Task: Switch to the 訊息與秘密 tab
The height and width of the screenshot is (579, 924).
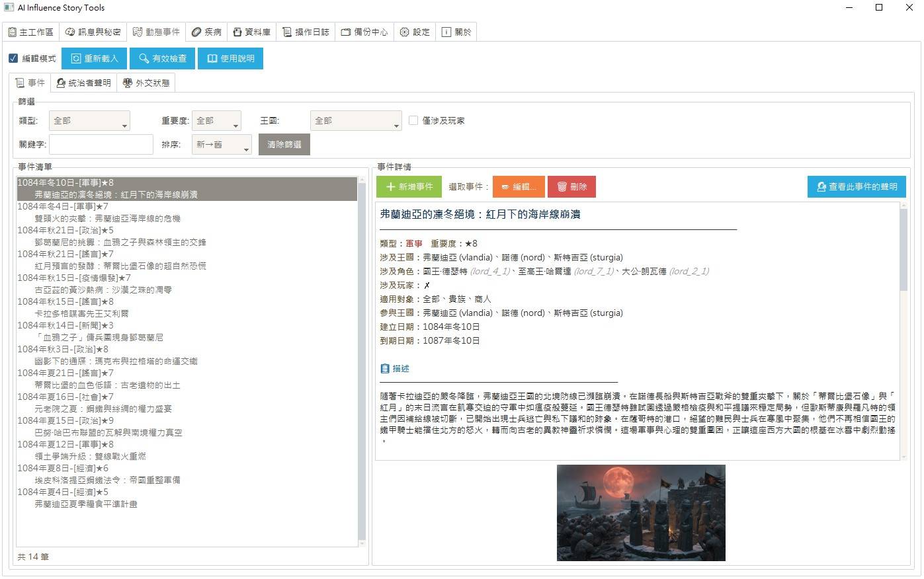Action: [93, 32]
